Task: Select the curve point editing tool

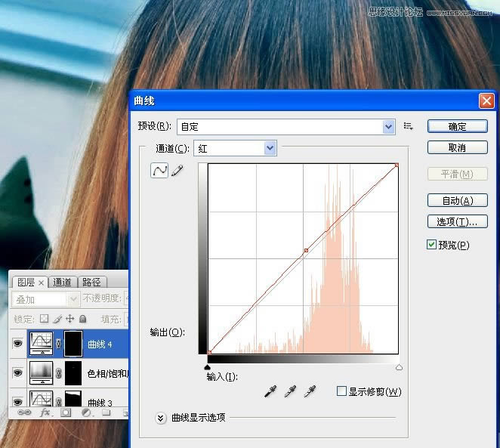Action: (160, 171)
